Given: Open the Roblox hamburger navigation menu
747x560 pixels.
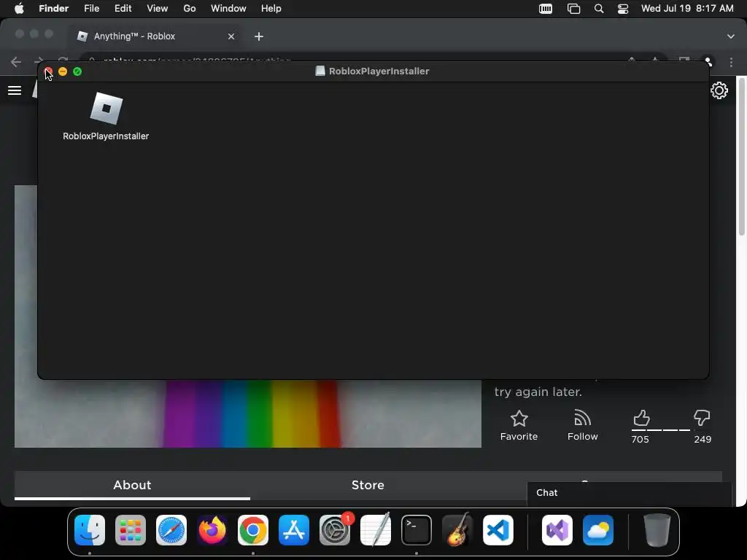Looking at the screenshot, I should (15, 90).
